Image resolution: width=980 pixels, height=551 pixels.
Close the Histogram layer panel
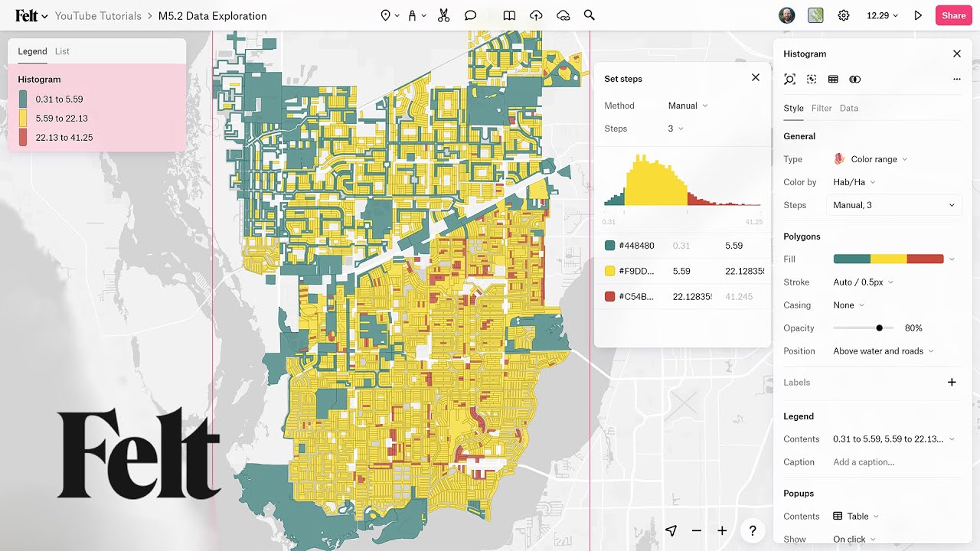pos(956,54)
